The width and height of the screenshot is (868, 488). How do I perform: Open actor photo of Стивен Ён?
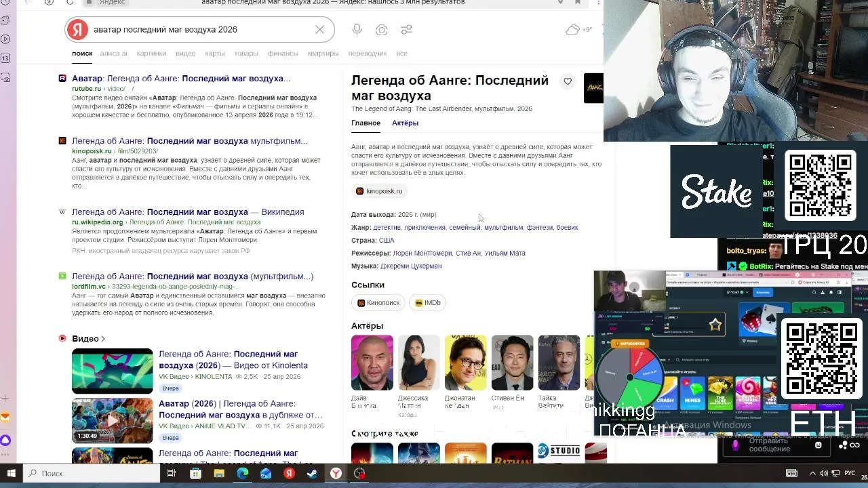click(512, 363)
